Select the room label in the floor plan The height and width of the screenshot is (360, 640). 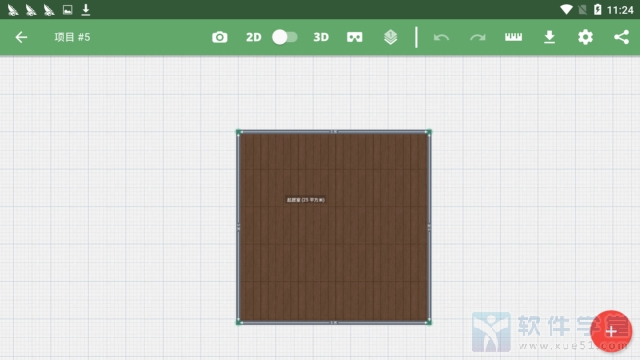[x=305, y=200]
